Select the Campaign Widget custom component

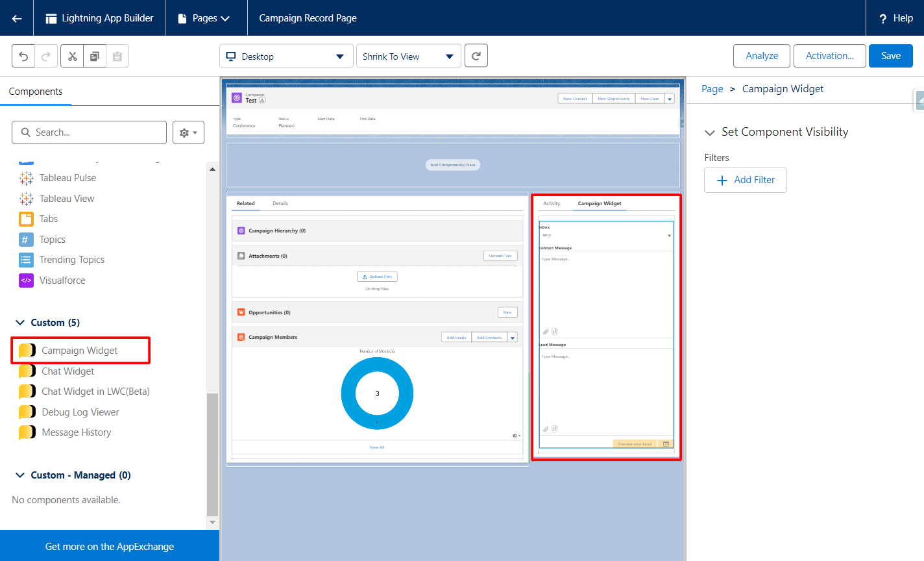(80, 351)
